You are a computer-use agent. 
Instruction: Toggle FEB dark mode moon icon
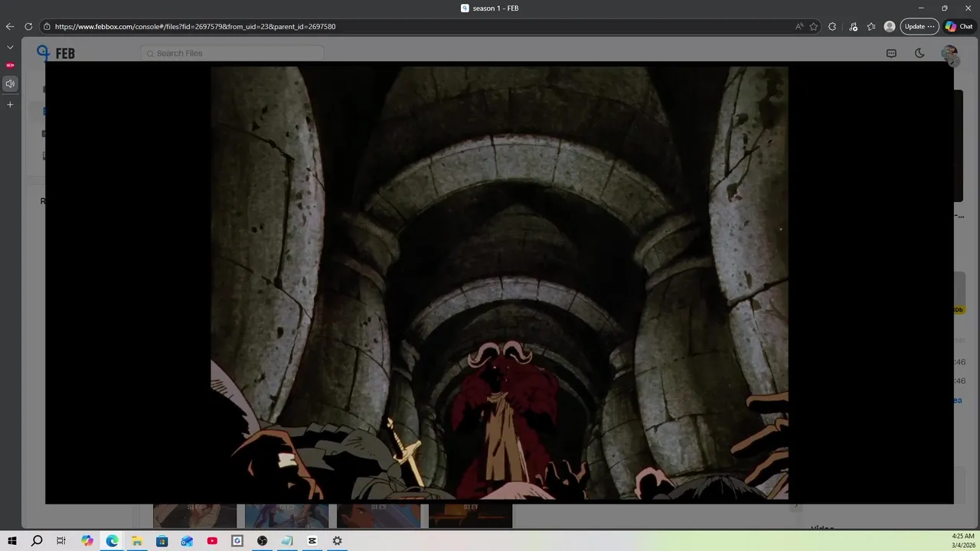(920, 53)
